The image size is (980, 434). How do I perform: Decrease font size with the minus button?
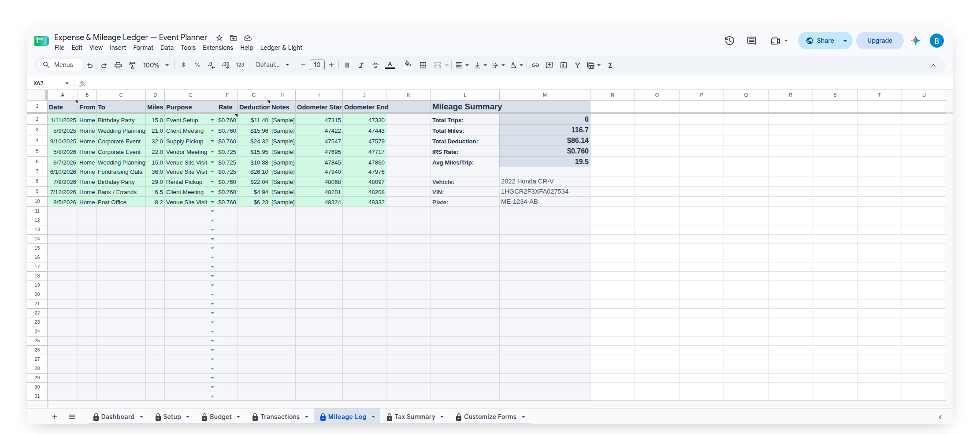tap(303, 65)
